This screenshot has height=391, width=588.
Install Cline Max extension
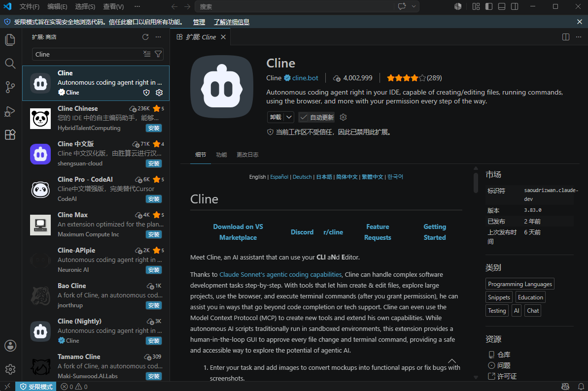point(154,234)
